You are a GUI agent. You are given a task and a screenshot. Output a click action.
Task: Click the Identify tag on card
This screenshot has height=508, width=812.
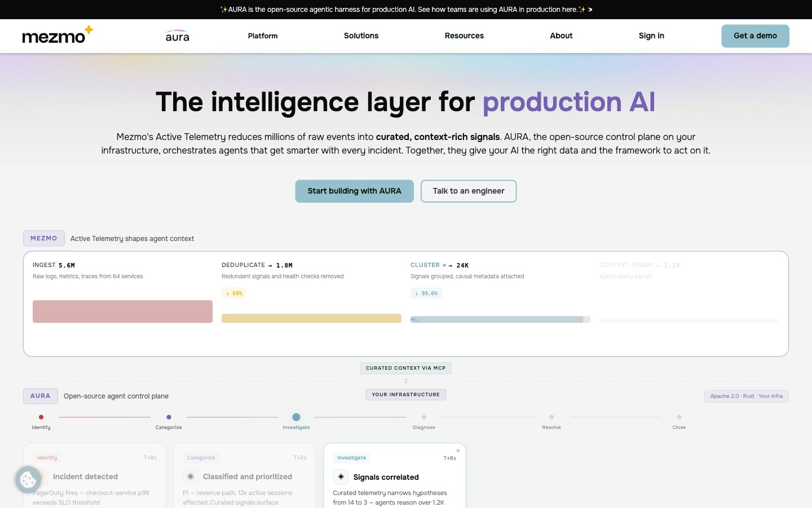pyautogui.click(x=47, y=458)
